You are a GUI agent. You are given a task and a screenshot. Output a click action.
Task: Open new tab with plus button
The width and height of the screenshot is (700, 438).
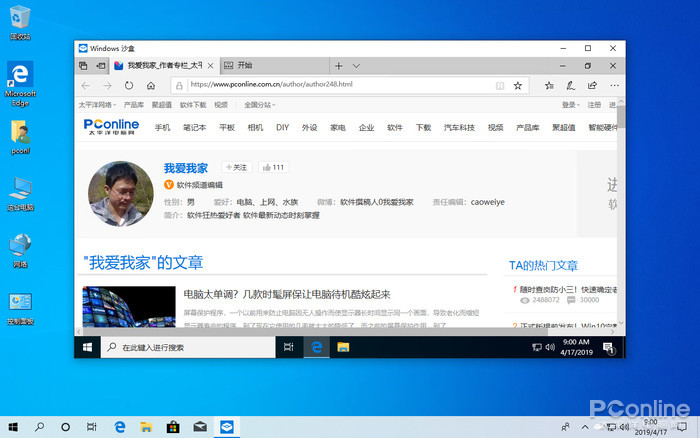[339, 65]
